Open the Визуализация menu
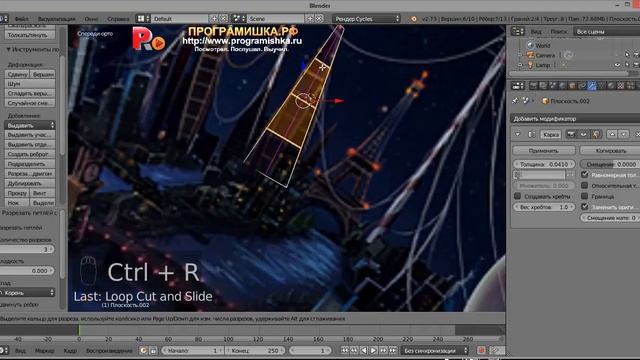The height and width of the screenshot is (360, 640). click(x=57, y=19)
